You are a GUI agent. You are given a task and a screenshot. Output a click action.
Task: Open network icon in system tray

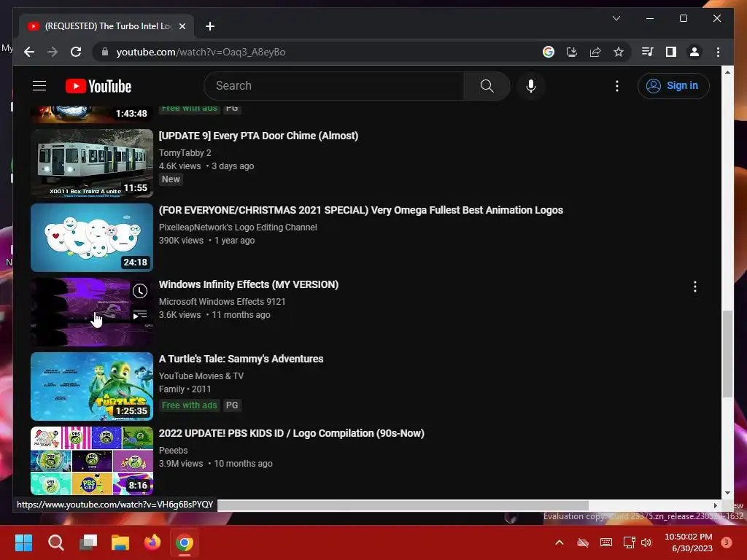click(629, 542)
